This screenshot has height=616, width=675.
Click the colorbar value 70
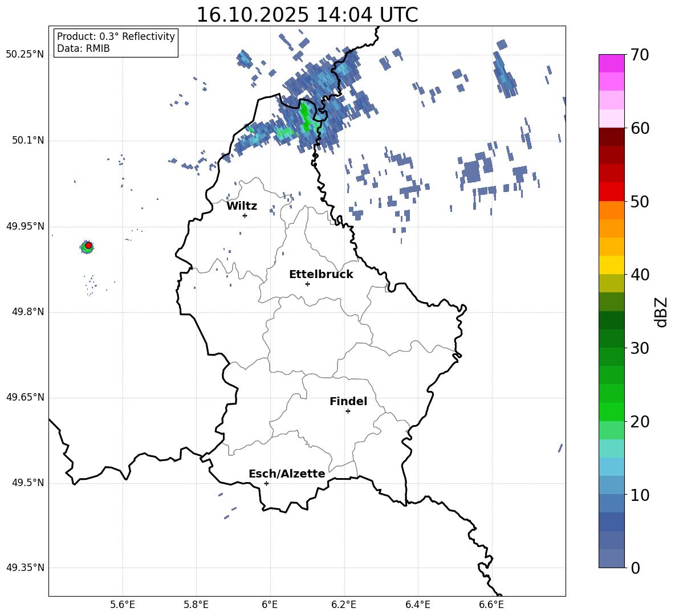(x=640, y=55)
